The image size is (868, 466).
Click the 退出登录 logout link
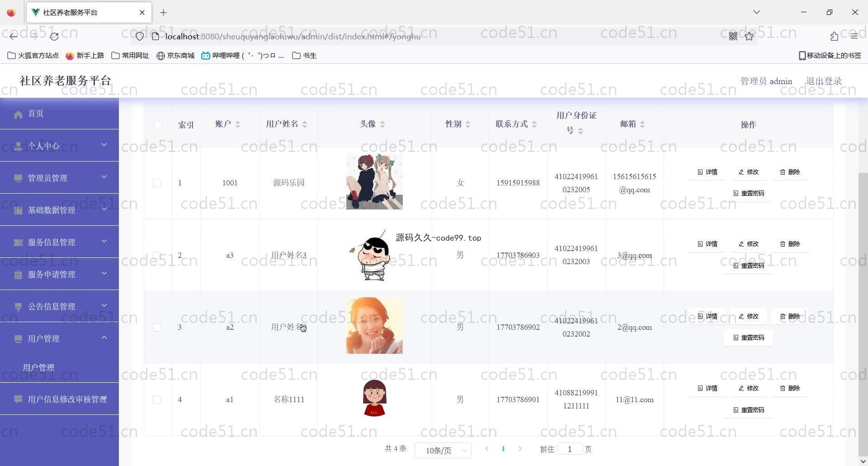click(x=824, y=81)
